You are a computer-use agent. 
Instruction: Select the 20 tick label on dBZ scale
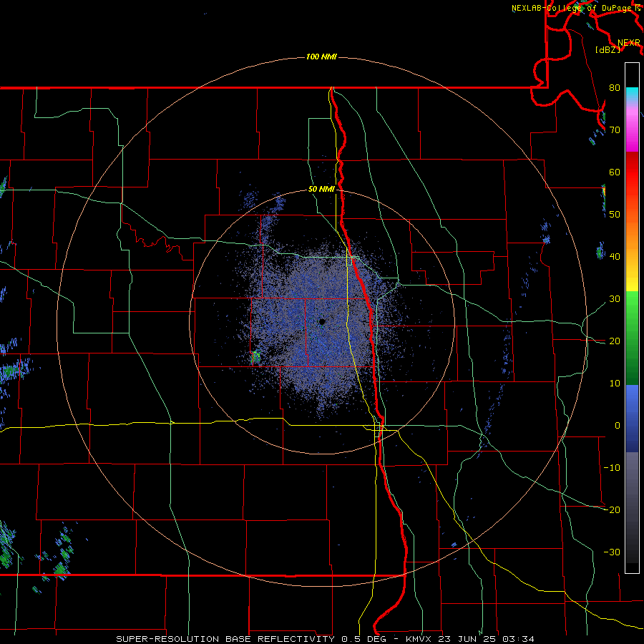tap(615, 341)
